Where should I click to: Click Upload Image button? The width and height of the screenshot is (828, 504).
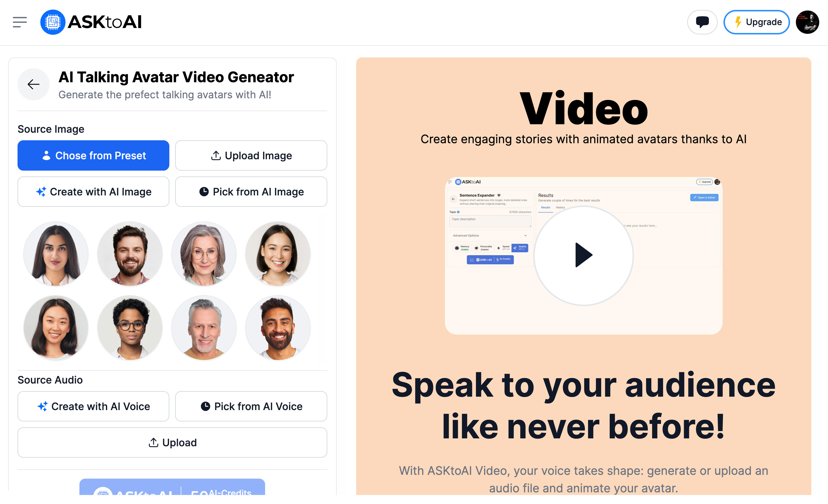pyautogui.click(x=251, y=155)
